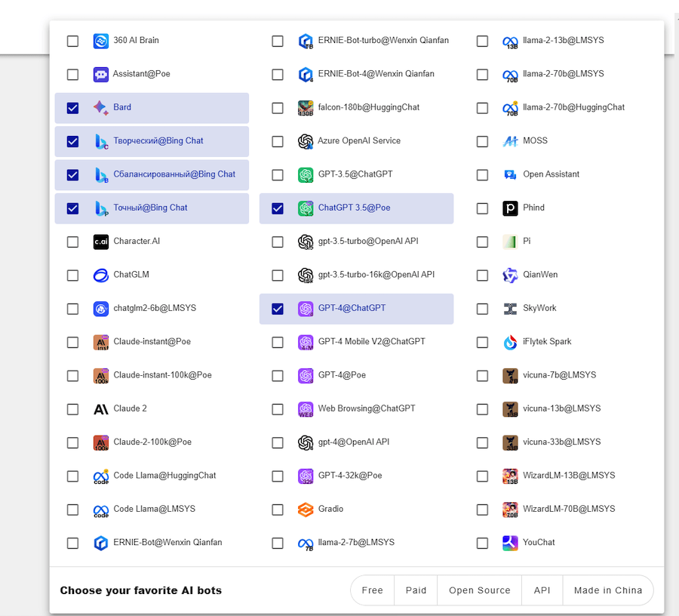Disable the GPT-4@ChatGPT checkbox

278,308
